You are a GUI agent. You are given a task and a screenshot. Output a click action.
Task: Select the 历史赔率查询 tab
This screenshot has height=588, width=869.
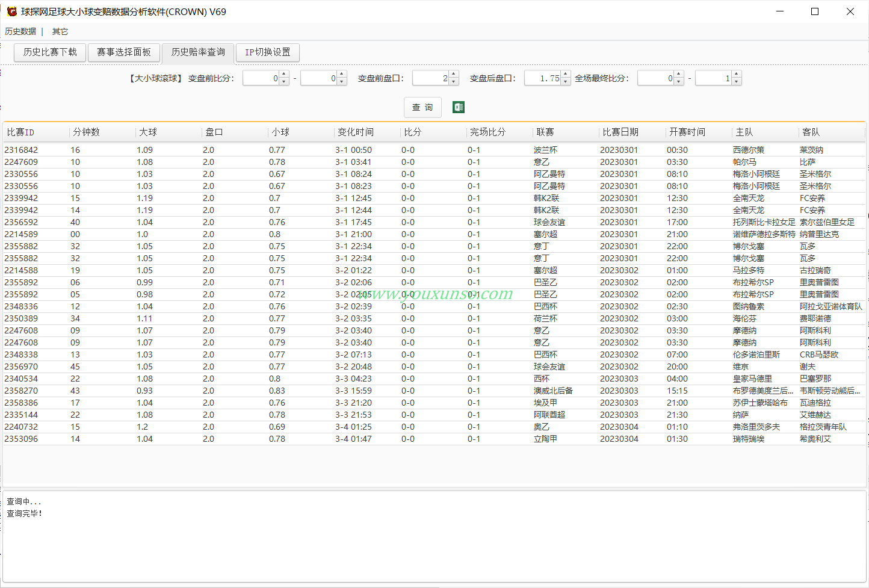click(x=198, y=52)
